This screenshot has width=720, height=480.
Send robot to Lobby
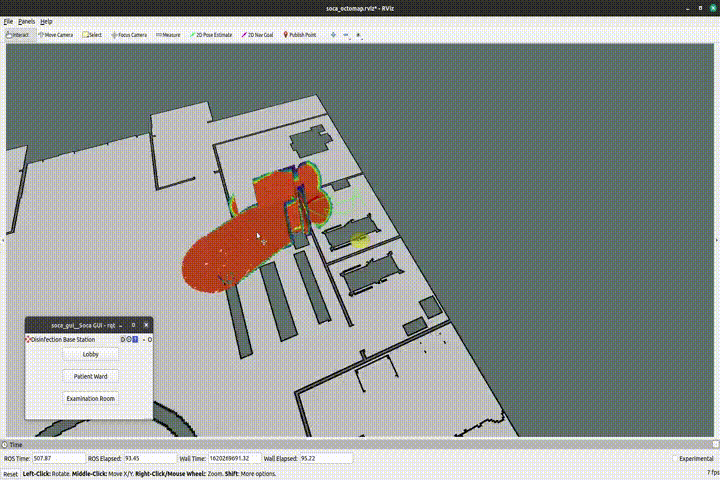click(x=90, y=353)
